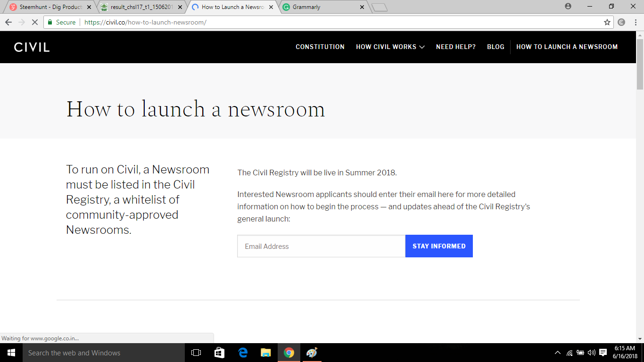Switch to the Grammarly tab

(323, 7)
